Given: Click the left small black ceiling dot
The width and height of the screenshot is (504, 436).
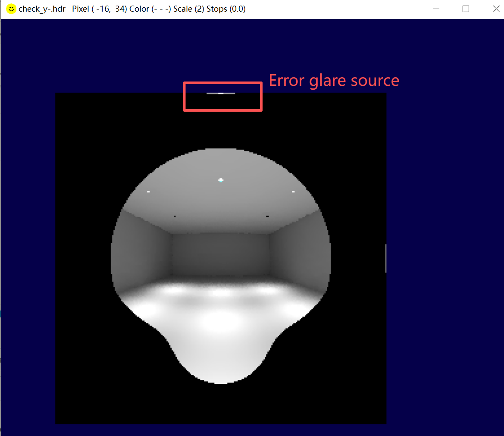Looking at the screenshot, I should (175, 216).
